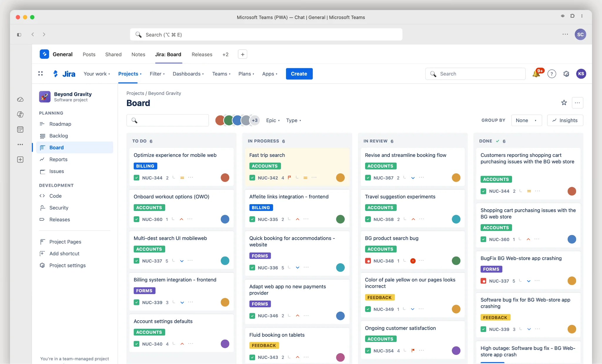This screenshot has width=602, height=364.
Task: Open the Beyond Gravity project avatar
Action: (x=45, y=97)
